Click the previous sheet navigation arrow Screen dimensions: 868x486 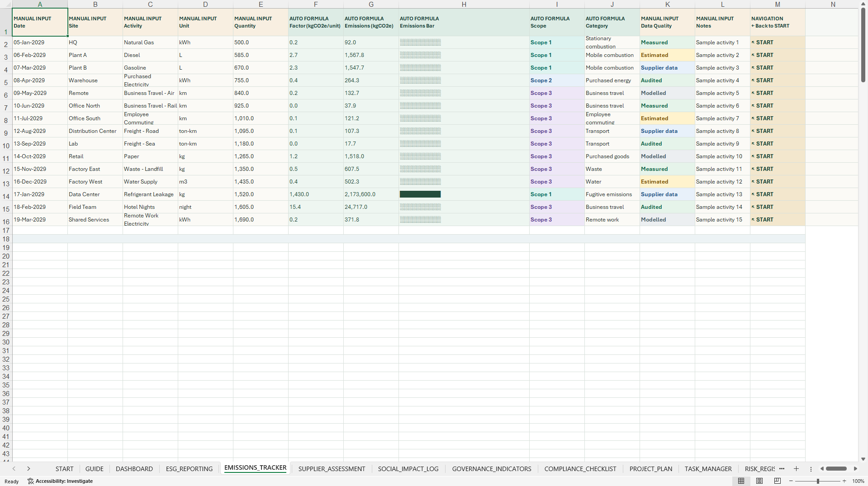coord(14,469)
